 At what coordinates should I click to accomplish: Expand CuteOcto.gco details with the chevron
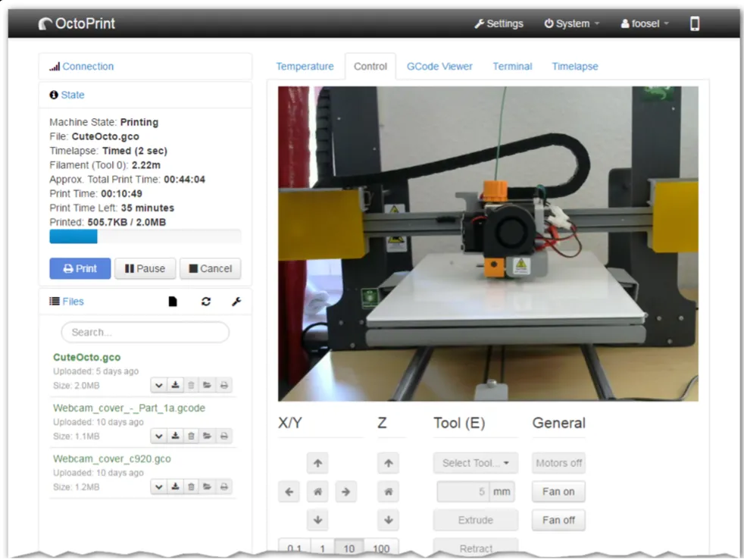(159, 385)
